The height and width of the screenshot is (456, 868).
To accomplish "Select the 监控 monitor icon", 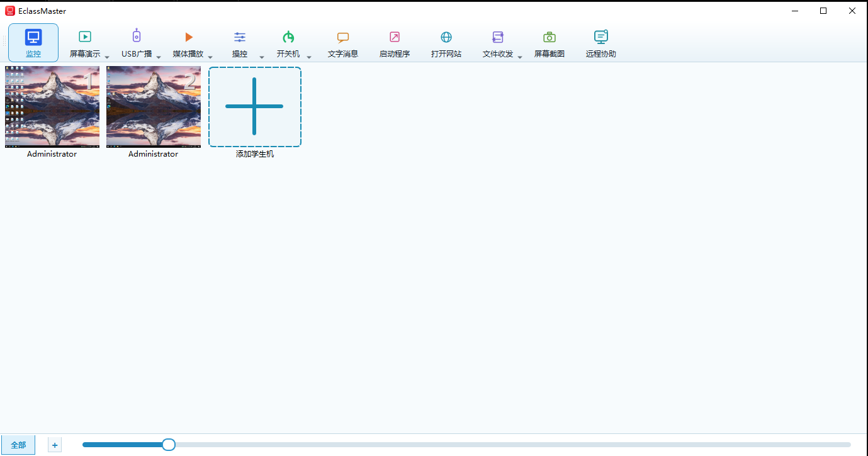I will click(33, 37).
